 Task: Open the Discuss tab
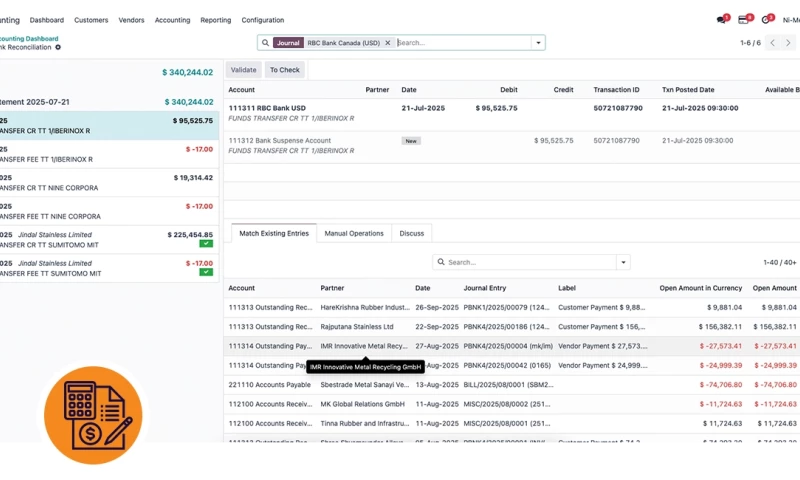pos(411,233)
